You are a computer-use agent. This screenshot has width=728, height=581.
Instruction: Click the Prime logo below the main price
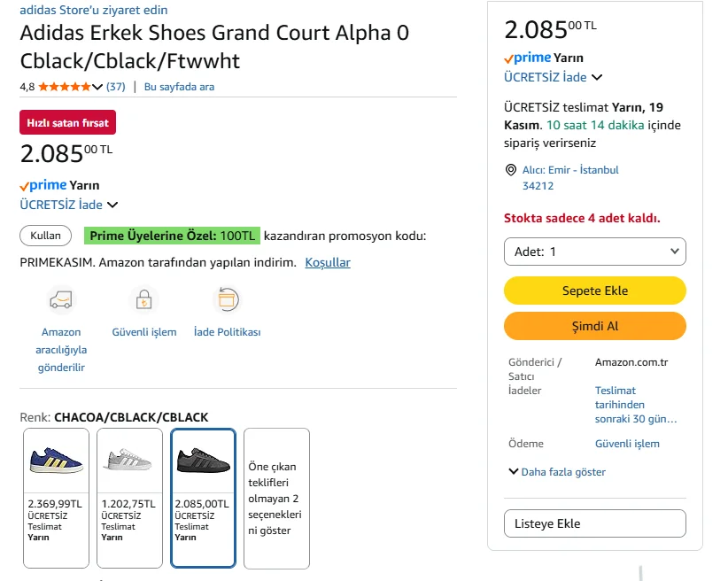tap(43, 185)
